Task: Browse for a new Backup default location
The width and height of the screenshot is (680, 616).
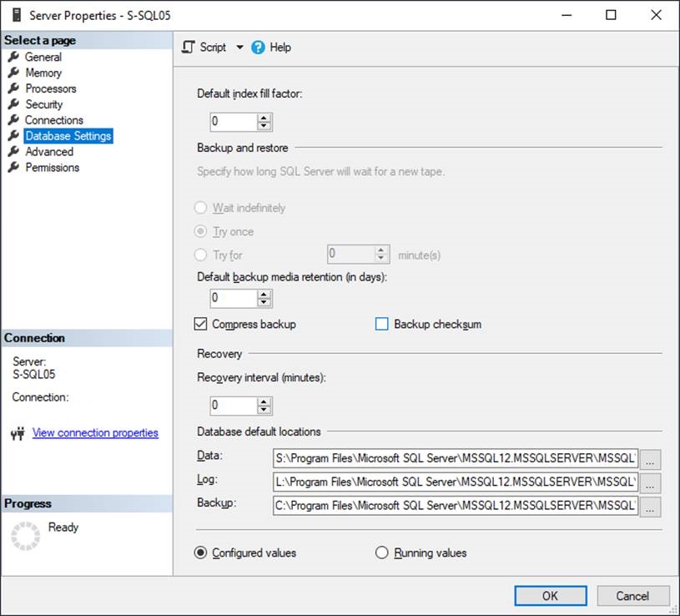Action: (x=651, y=507)
